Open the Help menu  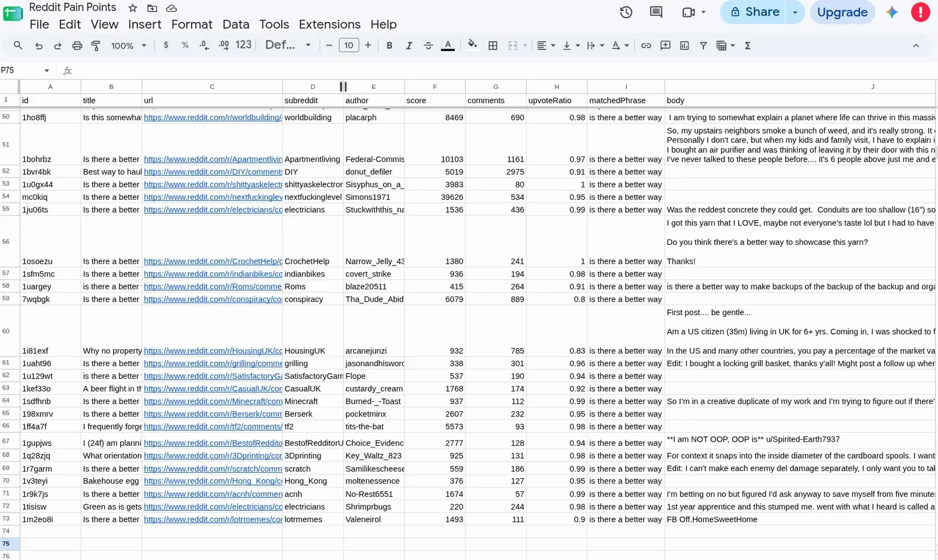383,25
